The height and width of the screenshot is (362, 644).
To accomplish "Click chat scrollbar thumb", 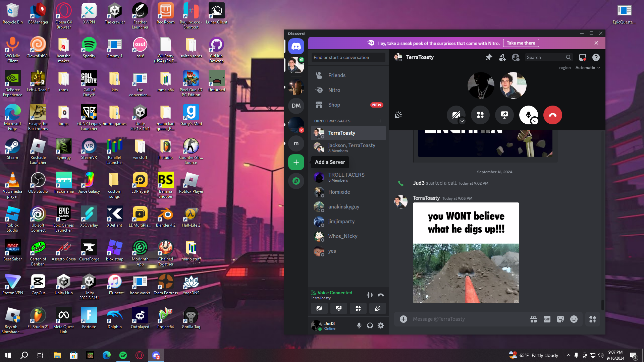I will [x=602, y=305].
